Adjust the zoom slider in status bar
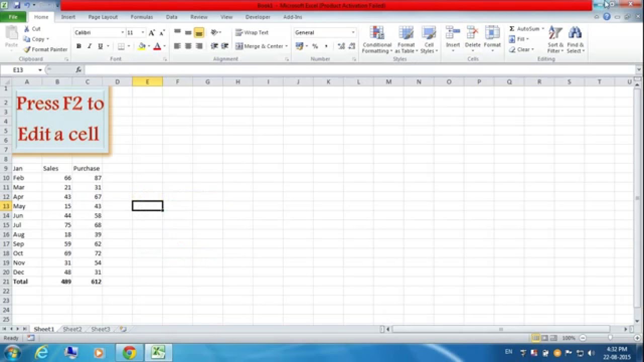This screenshot has height=362, width=644. 610,338
